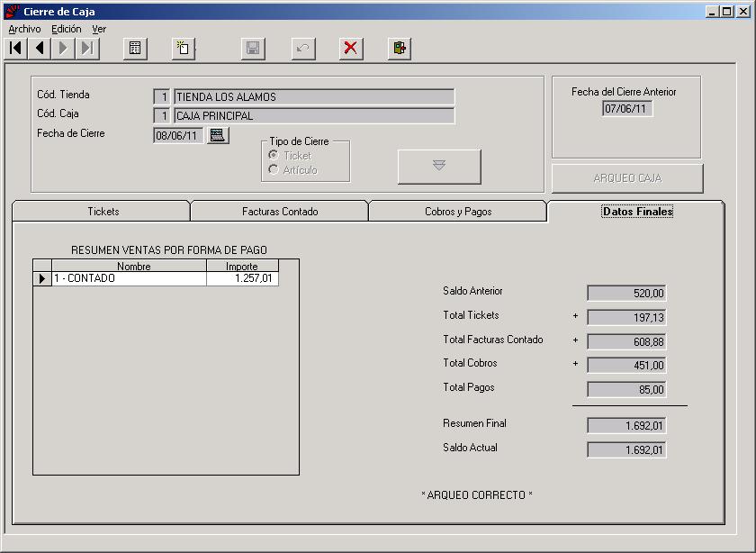Viewport: 756px width, 553px height.
Task: Click the Fecha de Cierre date field
Action: tap(178, 135)
